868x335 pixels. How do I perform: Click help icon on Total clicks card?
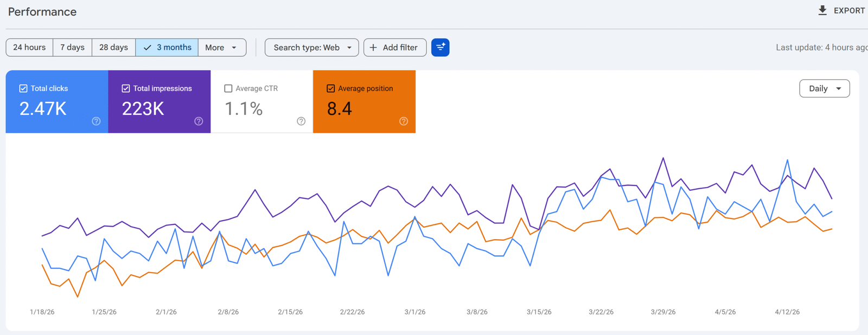click(96, 121)
